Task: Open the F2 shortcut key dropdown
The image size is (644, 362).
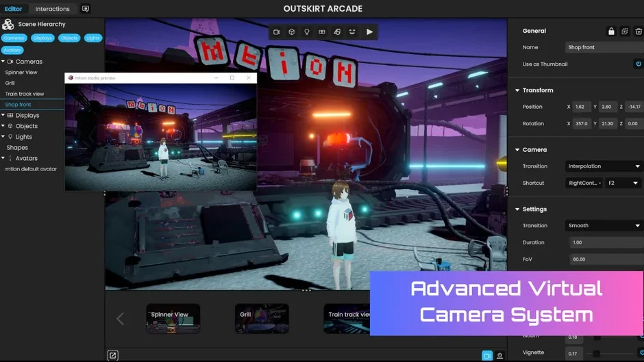Action: (623, 183)
